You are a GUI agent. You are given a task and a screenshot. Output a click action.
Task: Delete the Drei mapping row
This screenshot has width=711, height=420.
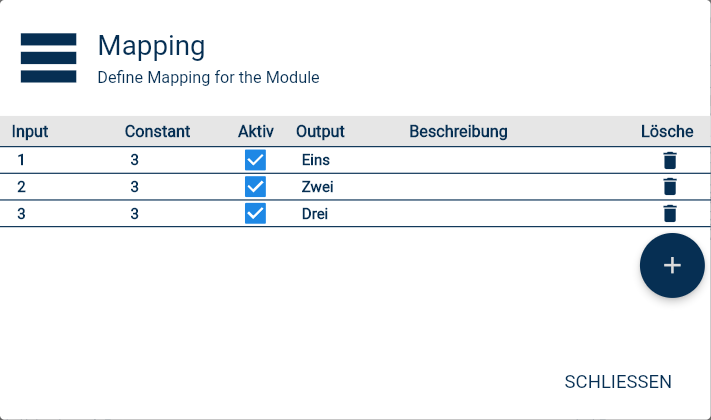point(670,213)
